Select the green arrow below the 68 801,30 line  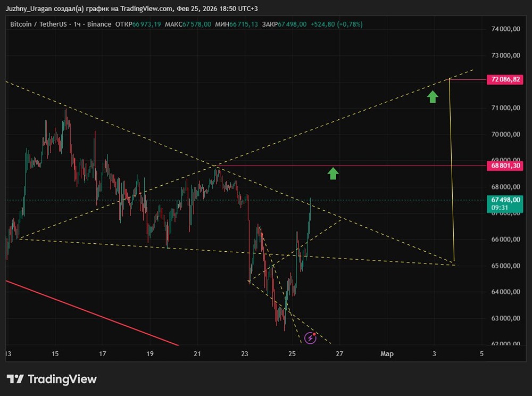click(333, 174)
